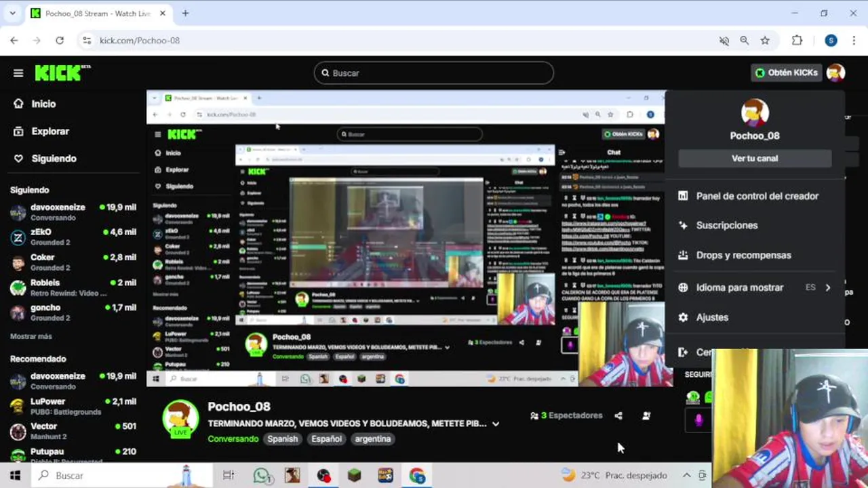Open Windows Task View icon

tap(229, 475)
